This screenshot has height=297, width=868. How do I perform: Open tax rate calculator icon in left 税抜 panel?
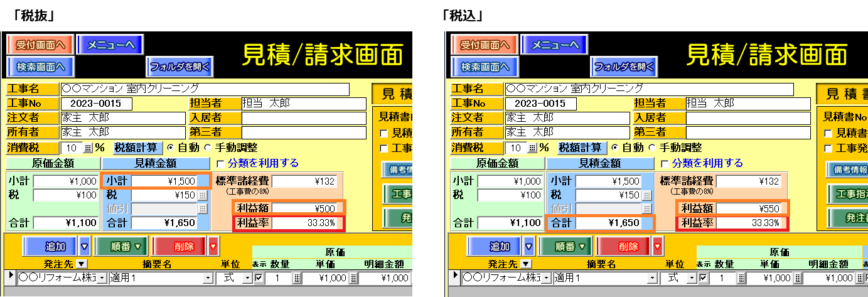87,148
